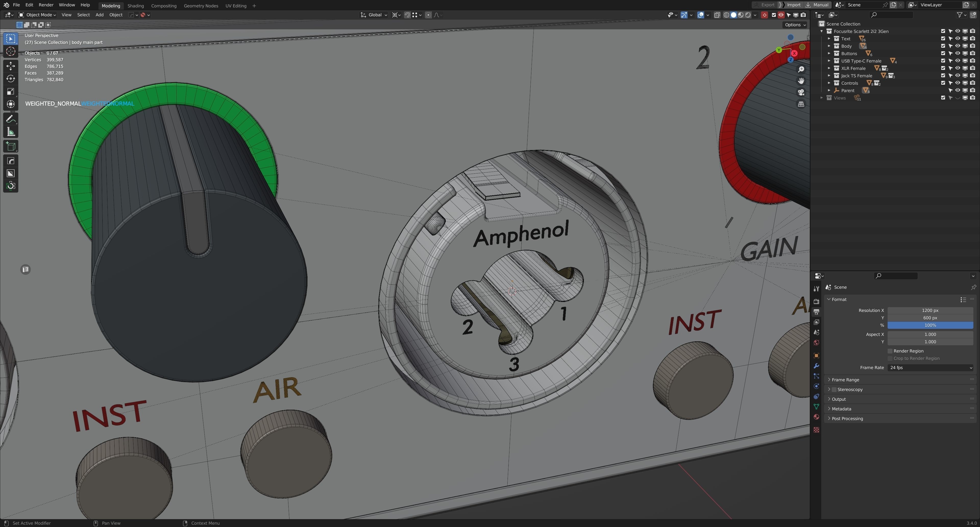980x527 pixels.
Task: Select the Cursor tool in the toolbar
Action: (x=11, y=52)
